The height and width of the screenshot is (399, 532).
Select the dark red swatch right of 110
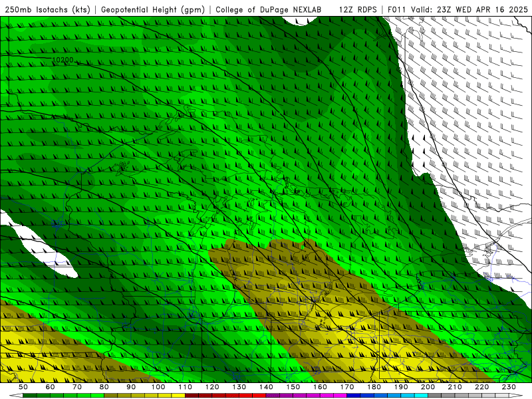(192, 396)
